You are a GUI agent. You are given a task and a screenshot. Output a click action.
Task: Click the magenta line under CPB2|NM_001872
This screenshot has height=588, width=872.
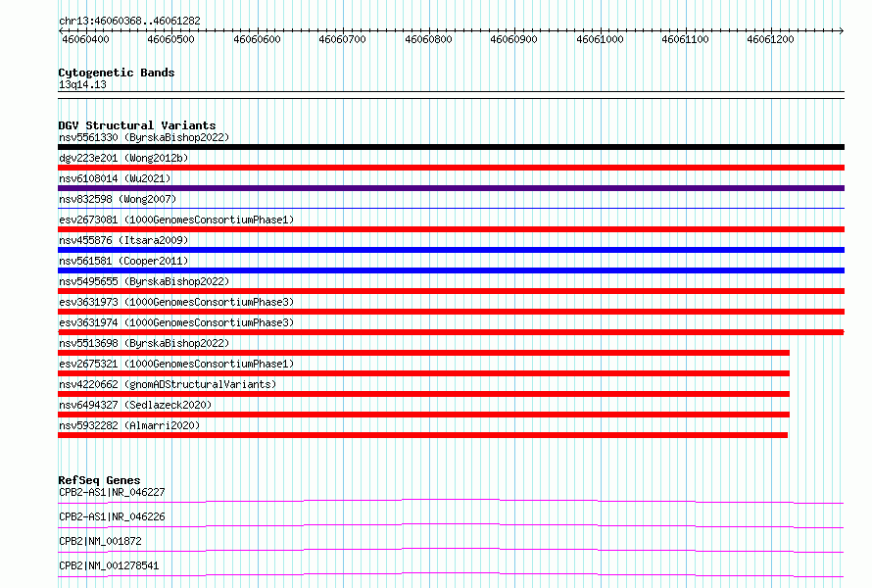(451, 550)
